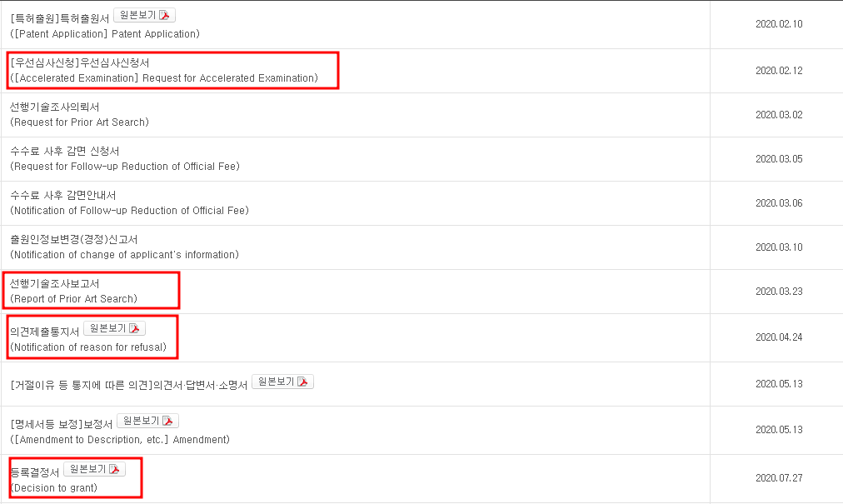Select the Request for Prior Art Search entry
843x504 pixels.
[x=80, y=115]
